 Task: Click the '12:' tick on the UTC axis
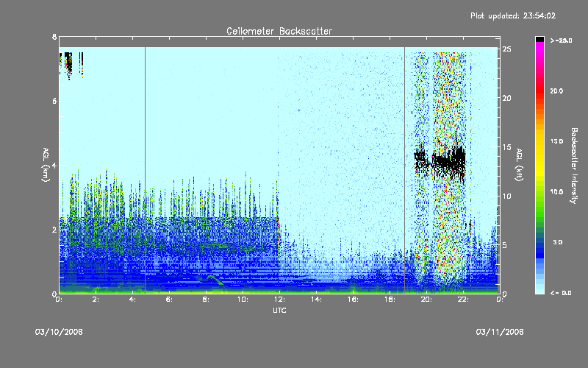coord(279,300)
